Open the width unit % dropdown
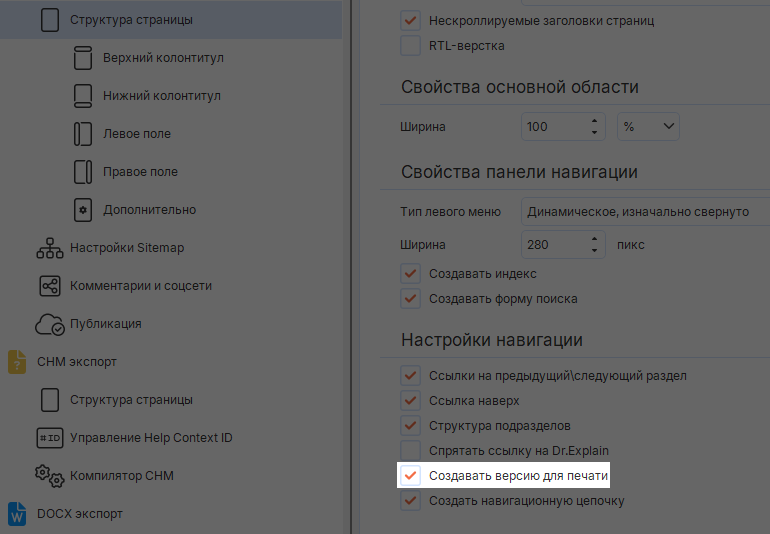This screenshot has height=534, width=770. [648, 127]
